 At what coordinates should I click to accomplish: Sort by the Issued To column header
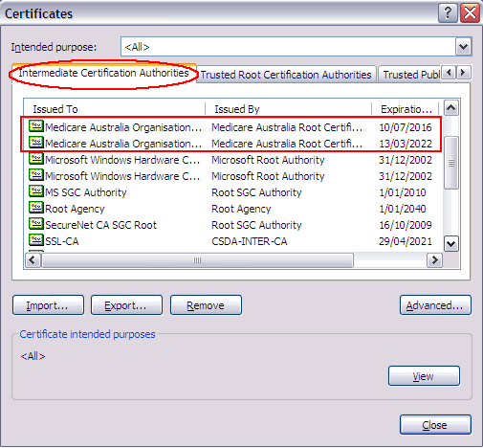pyautogui.click(x=115, y=109)
